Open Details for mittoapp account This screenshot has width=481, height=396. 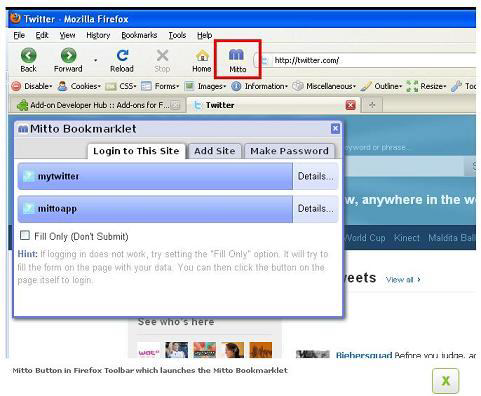(315, 209)
